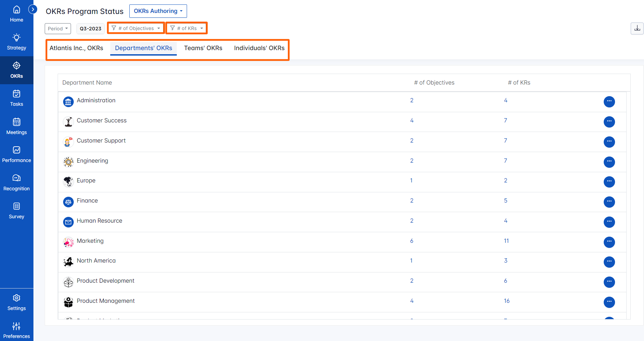
Task: Click the Department Name column header
Action: (x=87, y=83)
